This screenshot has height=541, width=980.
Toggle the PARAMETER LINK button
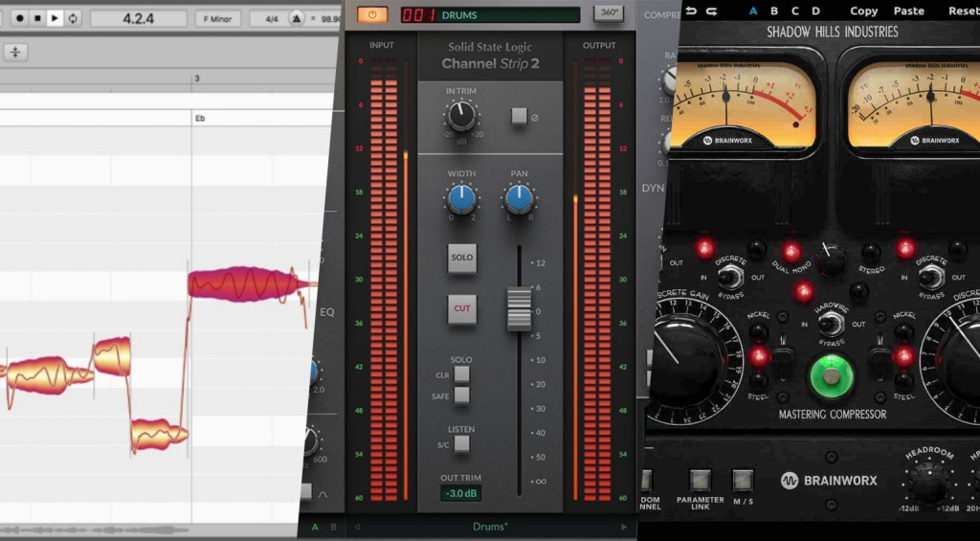(x=700, y=480)
